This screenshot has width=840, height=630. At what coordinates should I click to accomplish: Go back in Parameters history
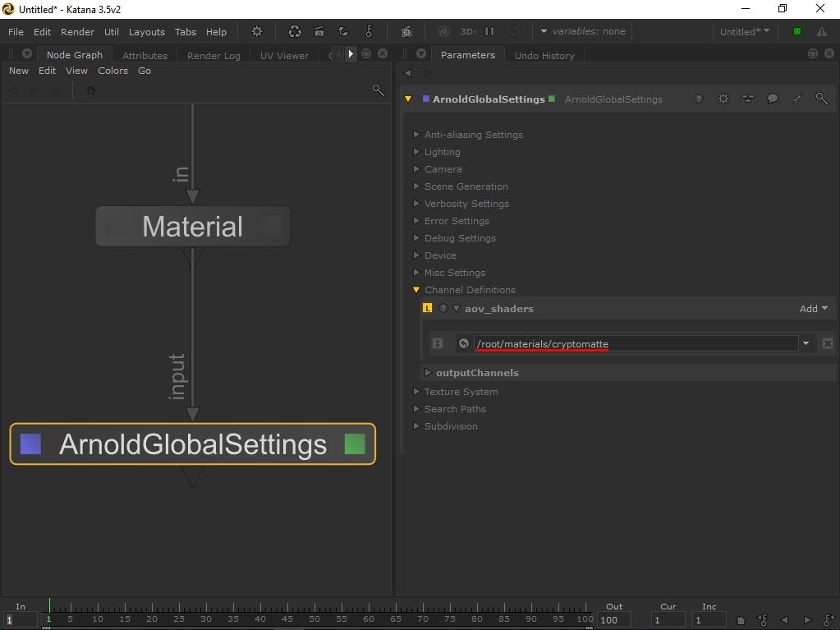click(407, 73)
